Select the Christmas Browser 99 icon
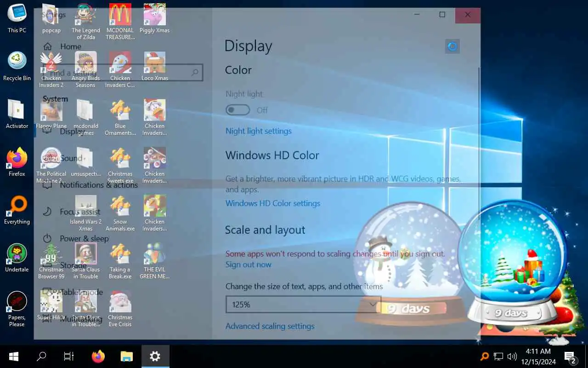 pos(51,260)
